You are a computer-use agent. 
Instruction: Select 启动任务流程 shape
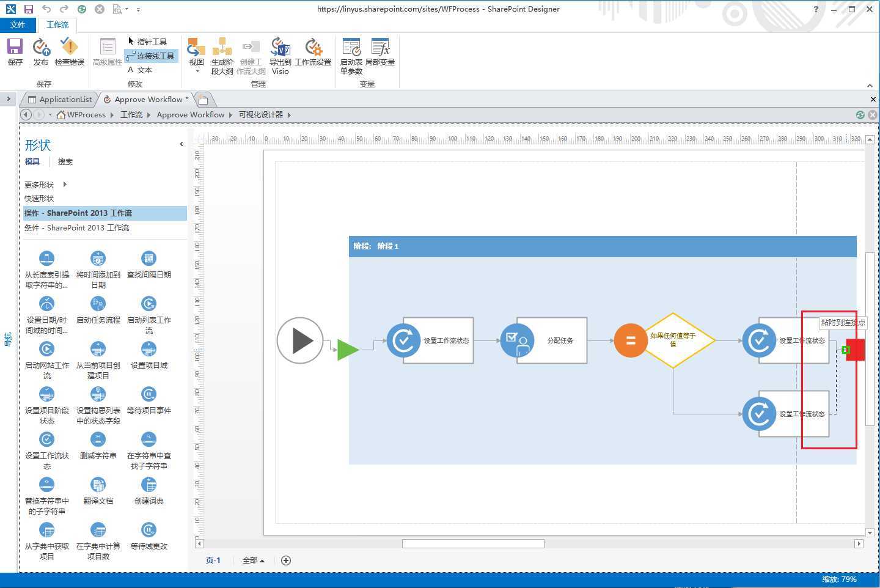point(98,310)
